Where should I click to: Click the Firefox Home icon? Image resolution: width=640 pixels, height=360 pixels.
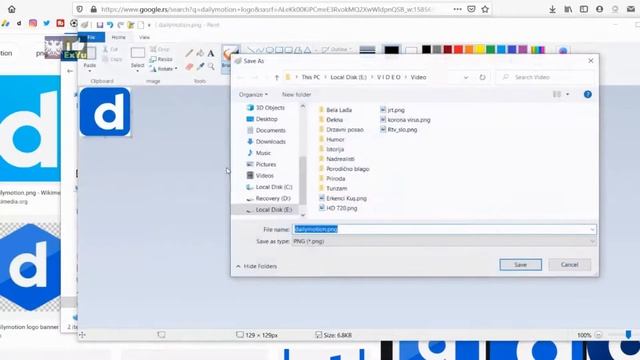(12, 9)
